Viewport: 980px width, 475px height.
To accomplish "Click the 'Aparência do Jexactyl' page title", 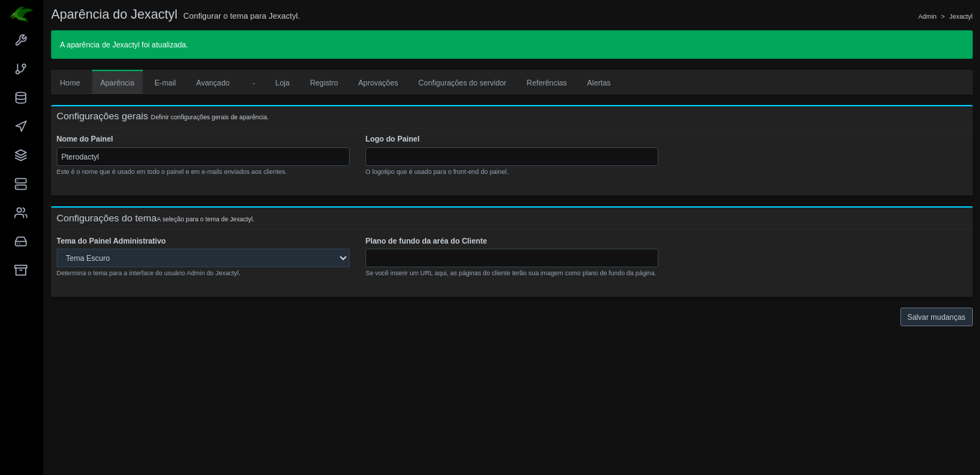I will (x=114, y=14).
